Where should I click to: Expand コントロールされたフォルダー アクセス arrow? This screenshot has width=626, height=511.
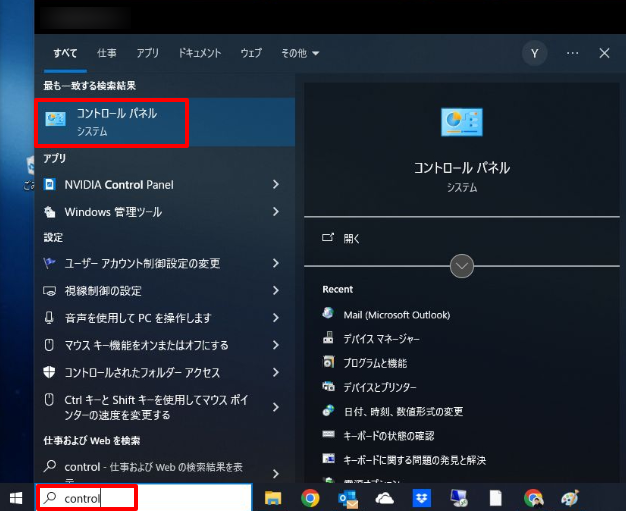coord(276,372)
